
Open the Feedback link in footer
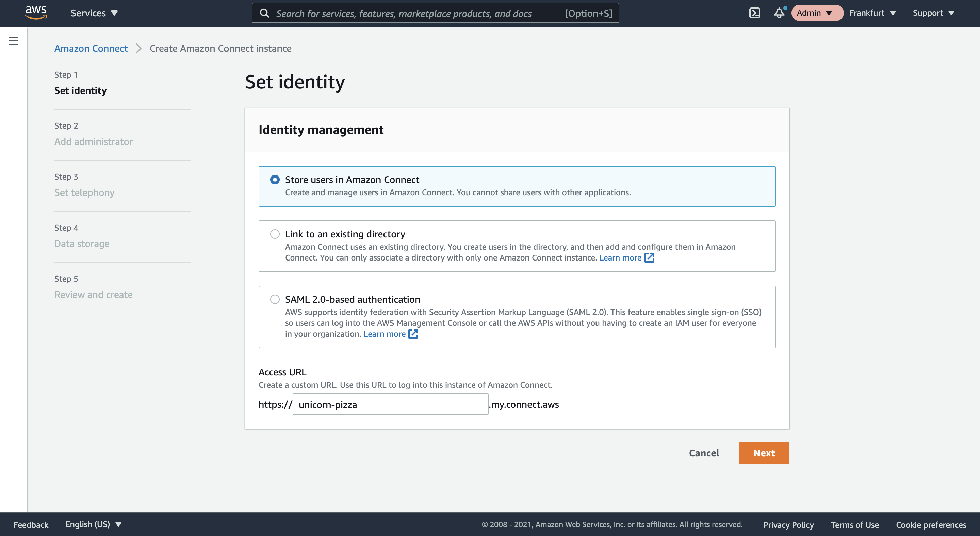[31, 524]
